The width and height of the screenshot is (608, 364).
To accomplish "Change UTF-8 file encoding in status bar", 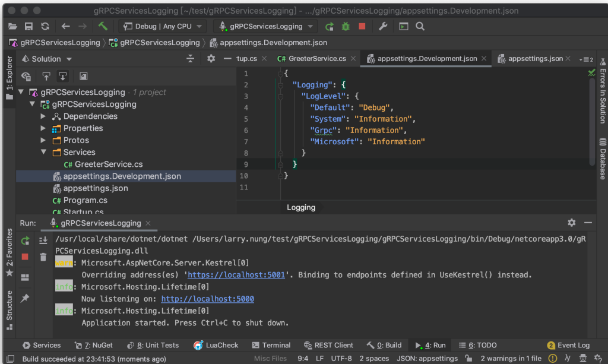I will (341, 358).
